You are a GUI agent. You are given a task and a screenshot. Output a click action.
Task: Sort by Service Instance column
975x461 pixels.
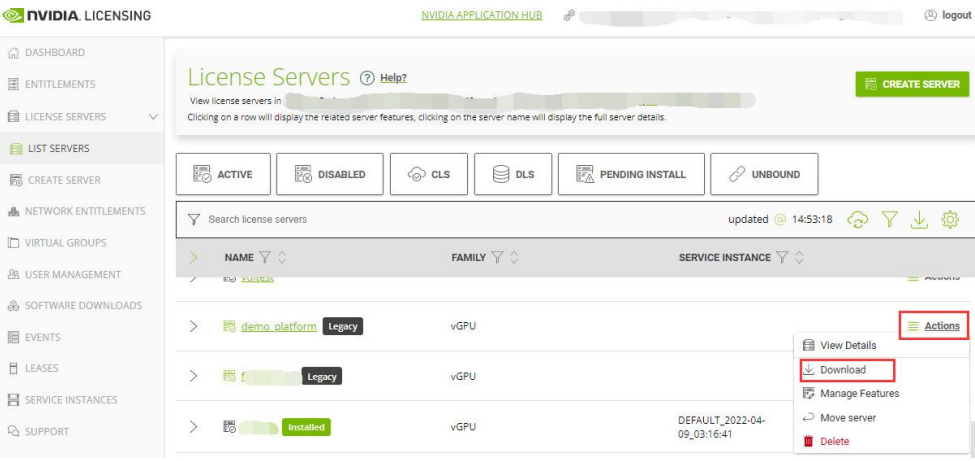click(799, 257)
